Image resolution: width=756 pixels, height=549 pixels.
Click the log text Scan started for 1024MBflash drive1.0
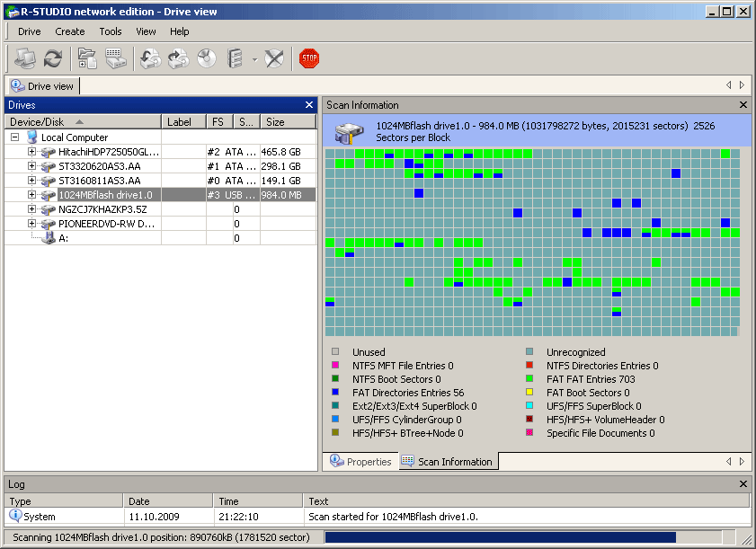point(394,517)
